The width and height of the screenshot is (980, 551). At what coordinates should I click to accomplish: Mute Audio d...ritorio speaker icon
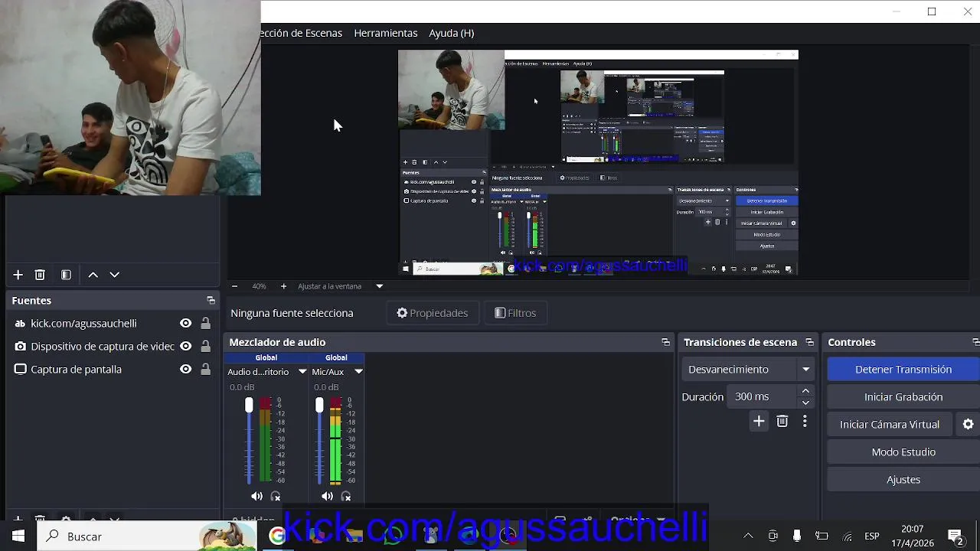coord(256,497)
